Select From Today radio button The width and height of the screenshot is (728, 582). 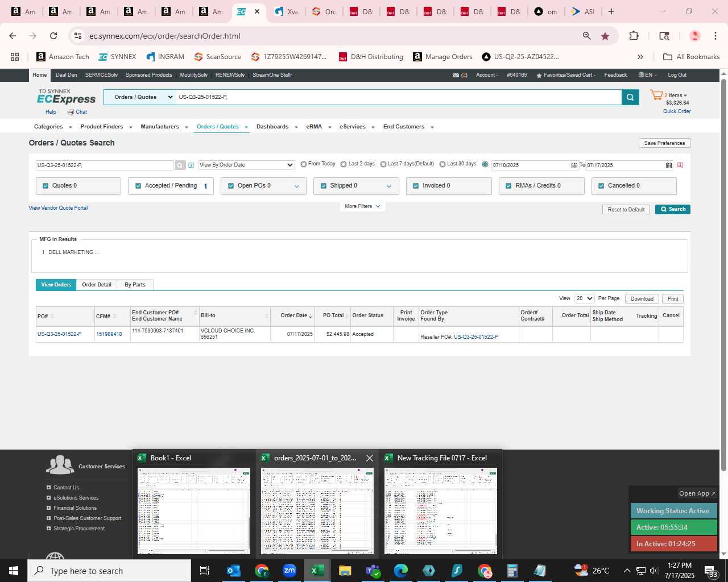coord(304,164)
